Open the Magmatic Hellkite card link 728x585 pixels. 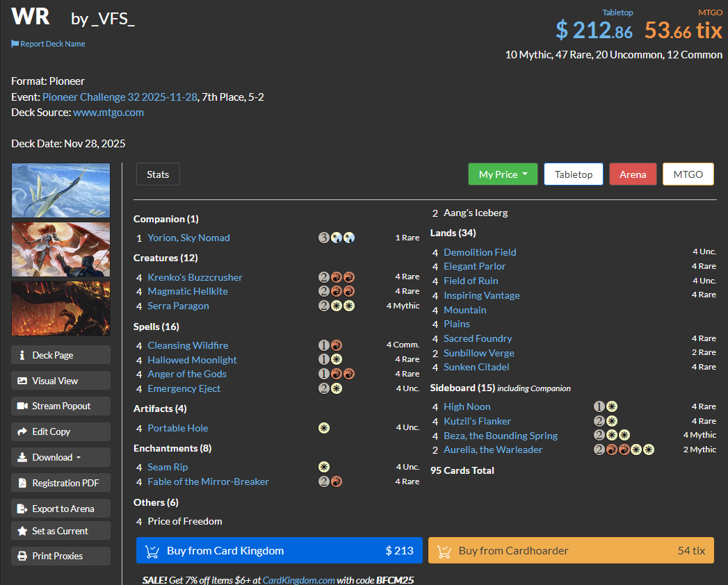[x=188, y=291]
